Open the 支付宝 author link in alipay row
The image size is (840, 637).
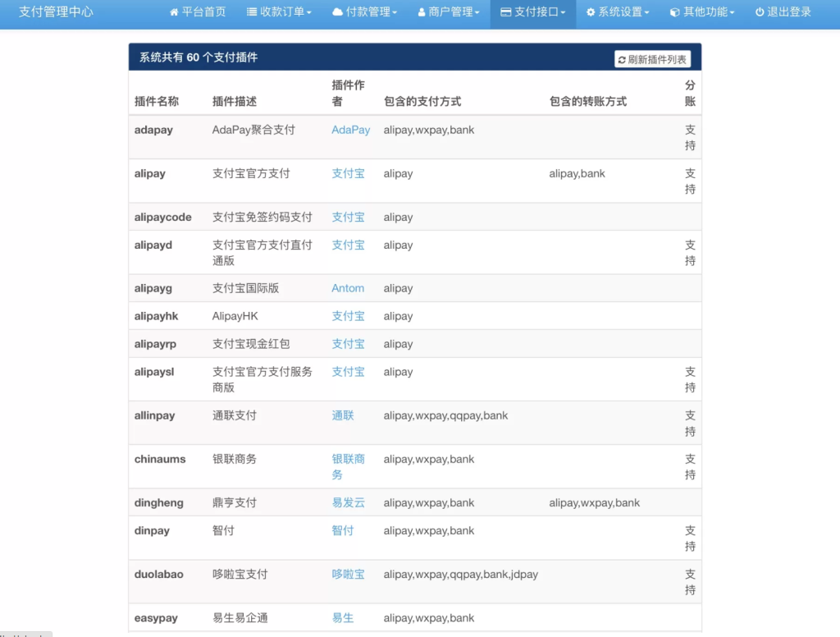(x=348, y=174)
